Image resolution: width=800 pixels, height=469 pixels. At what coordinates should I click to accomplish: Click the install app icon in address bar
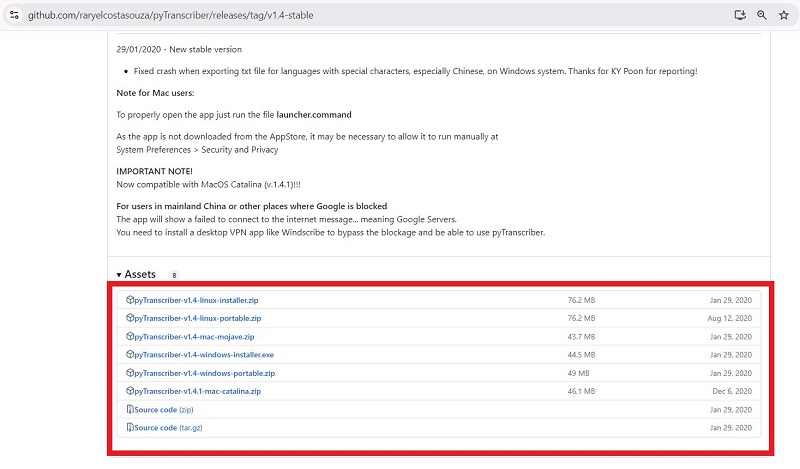[x=740, y=16]
